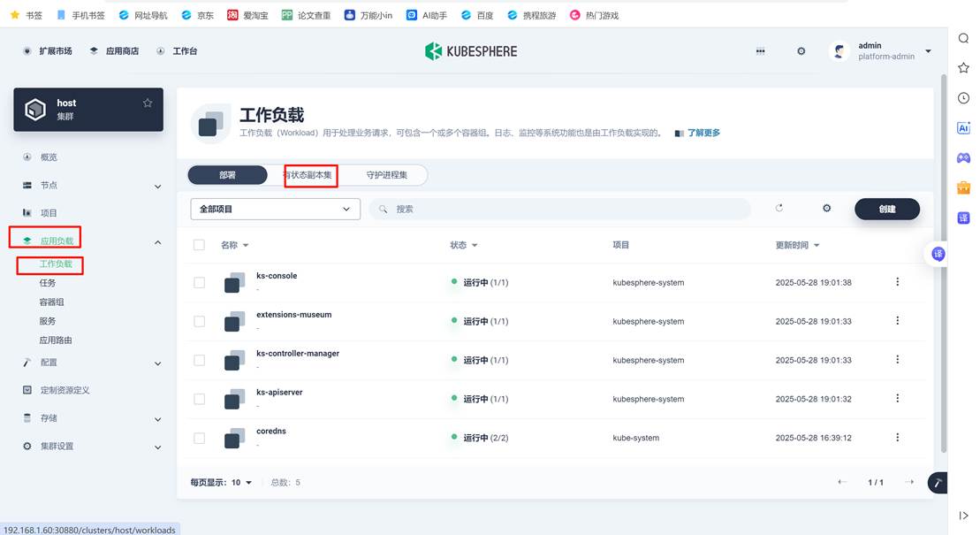Open the 了解更多 link
980x535 pixels.
point(697,133)
